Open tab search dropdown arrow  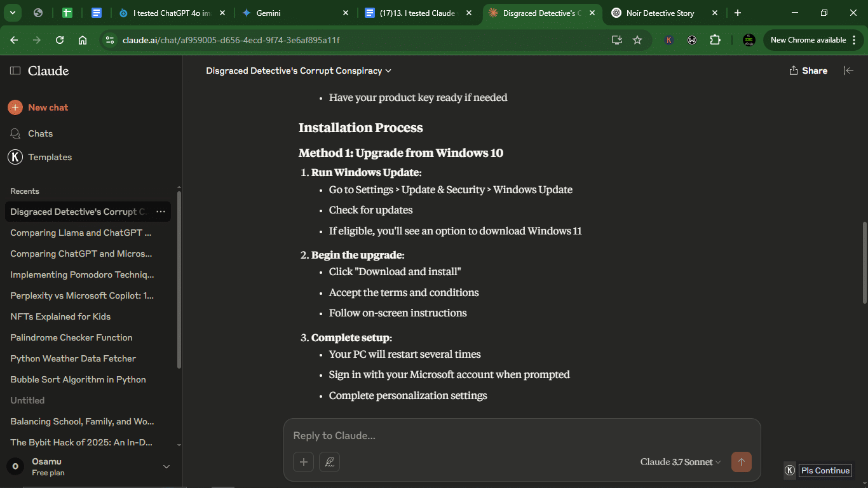(x=13, y=13)
